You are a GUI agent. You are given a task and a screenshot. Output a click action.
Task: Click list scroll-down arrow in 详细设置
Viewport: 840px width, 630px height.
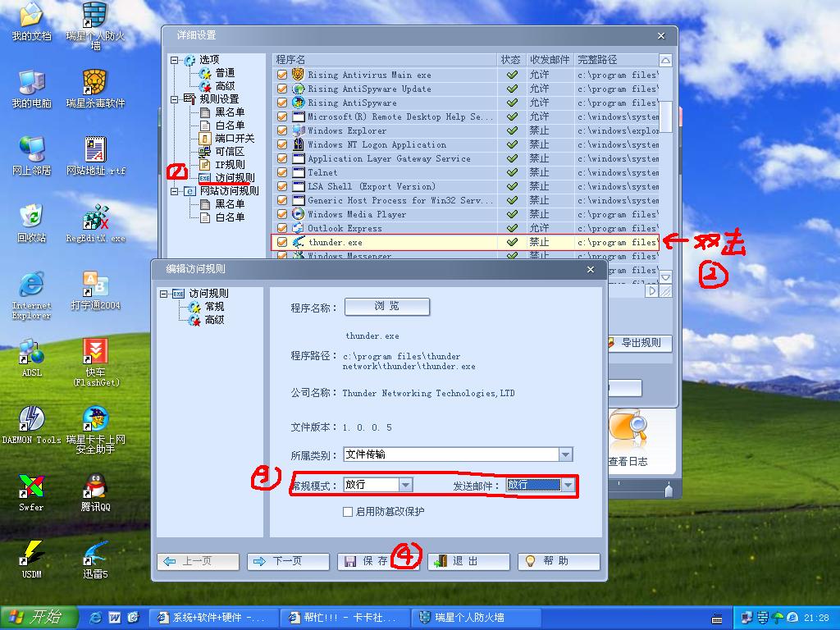pos(665,277)
